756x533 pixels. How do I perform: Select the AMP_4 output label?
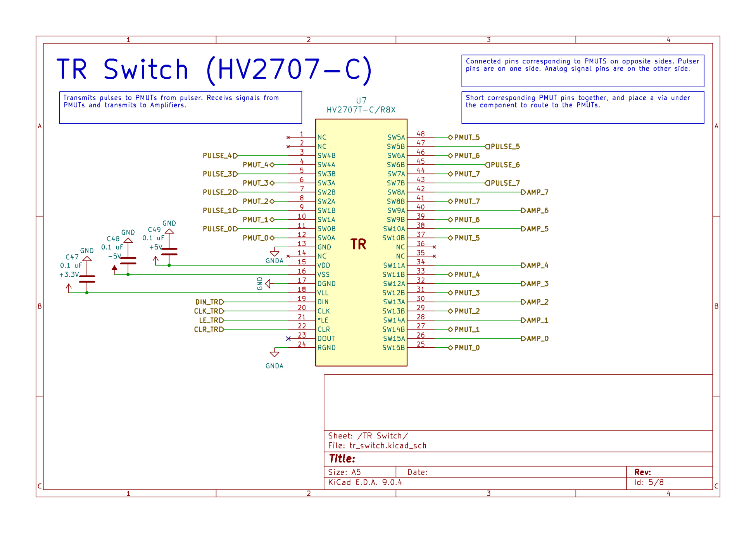pyautogui.click(x=535, y=266)
